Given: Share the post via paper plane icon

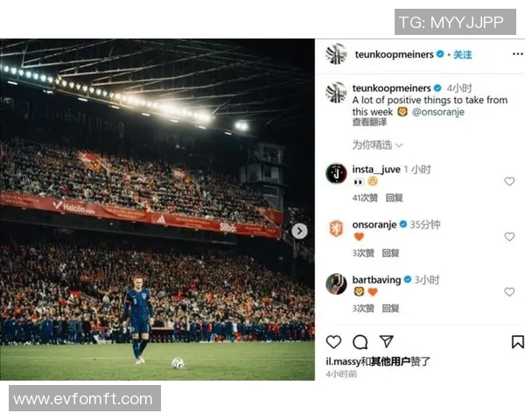Looking at the screenshot, I should coord(387,341).
